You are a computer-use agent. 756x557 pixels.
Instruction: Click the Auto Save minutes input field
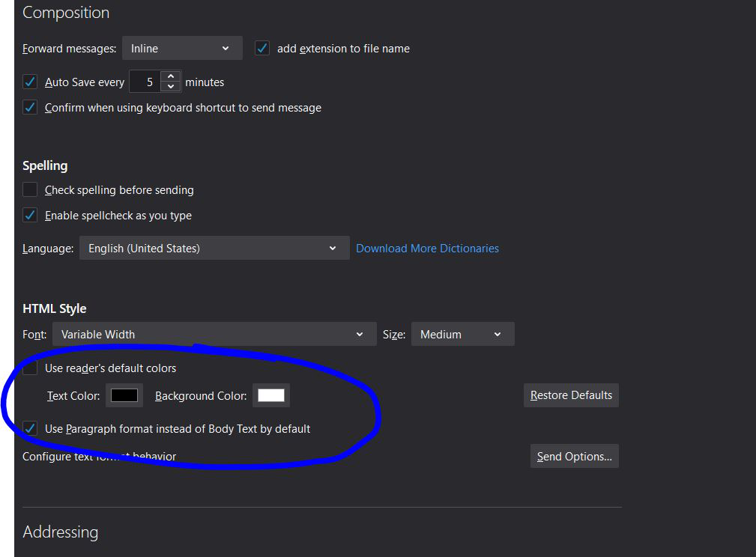148,82
